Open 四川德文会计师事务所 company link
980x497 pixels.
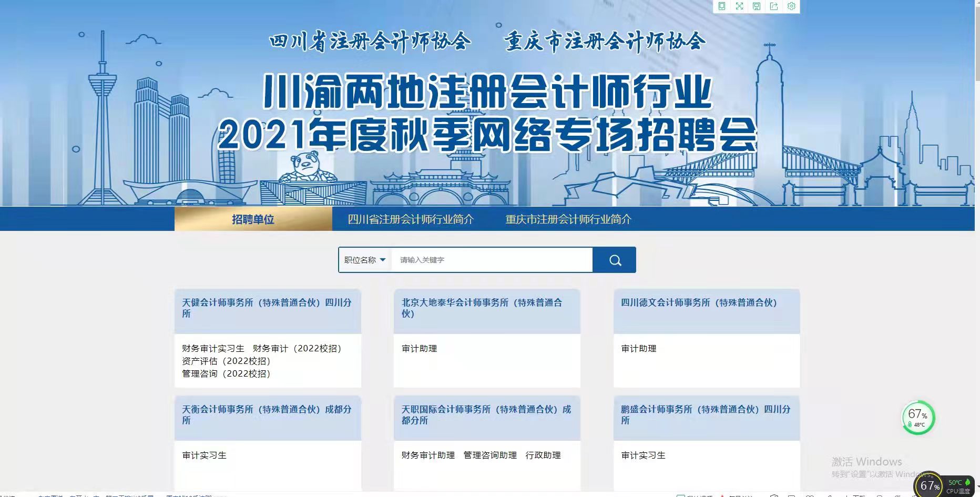coord(699,302)
